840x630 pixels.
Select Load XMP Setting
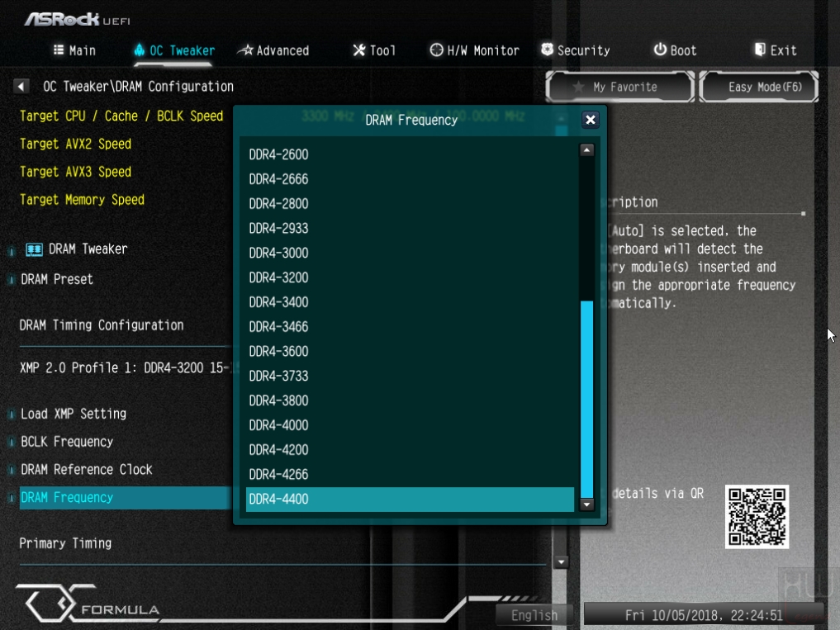click(x=74, y=414)
